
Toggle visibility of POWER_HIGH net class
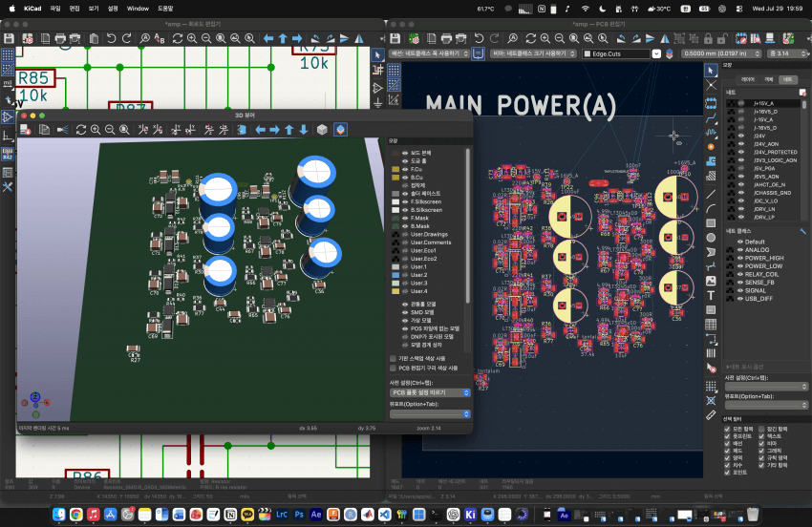pos(740,258)
